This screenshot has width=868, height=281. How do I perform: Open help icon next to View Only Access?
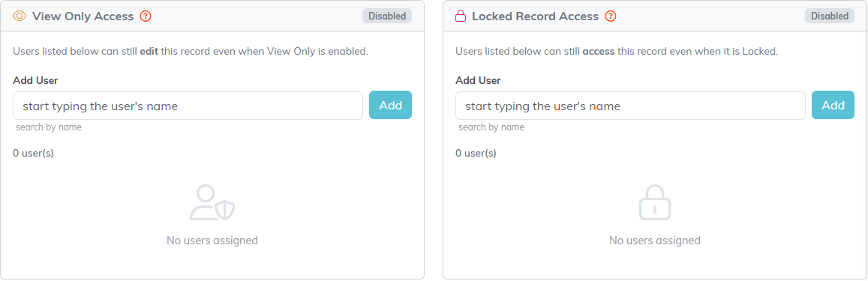[146, 16]
